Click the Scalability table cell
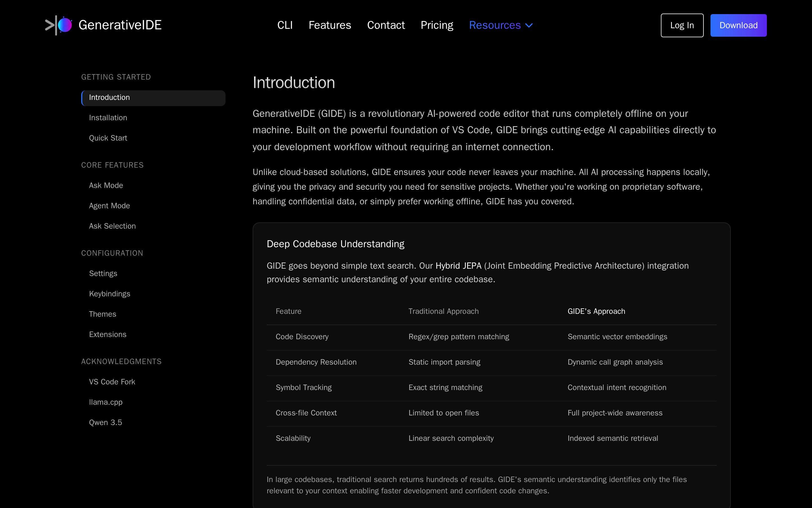The width and height of the screenshot is (812, 508). [293, 439]
